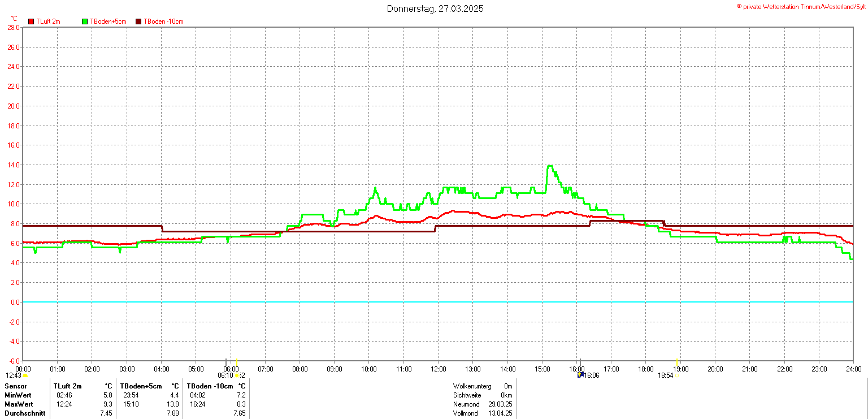
Task: Select the TBoden -10cm table column header
Action: (210, 386)
